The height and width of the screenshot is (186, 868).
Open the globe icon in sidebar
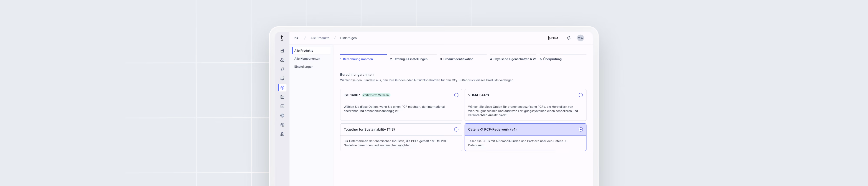[282, 116]
